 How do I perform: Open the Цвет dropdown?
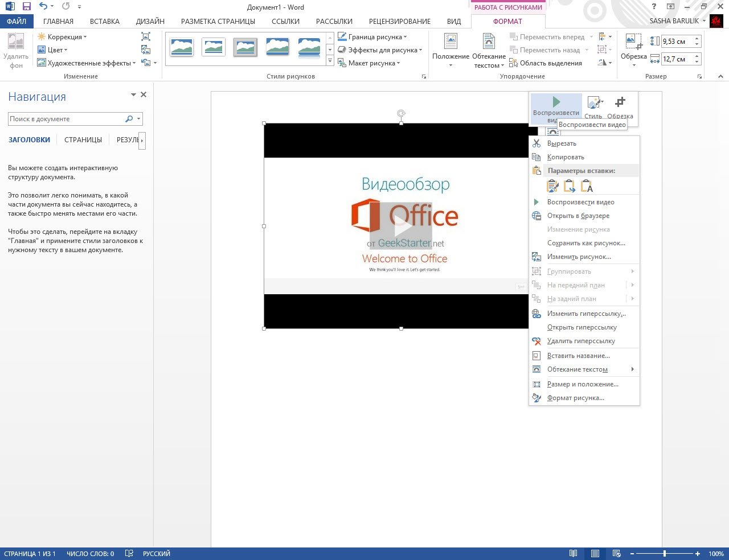click(52, 50)
